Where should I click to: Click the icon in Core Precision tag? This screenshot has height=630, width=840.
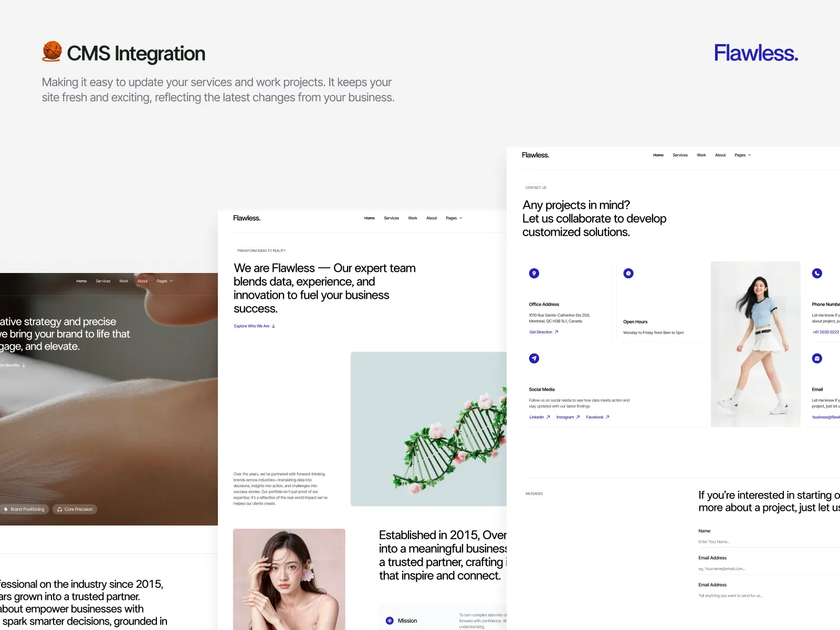[60, 509]
